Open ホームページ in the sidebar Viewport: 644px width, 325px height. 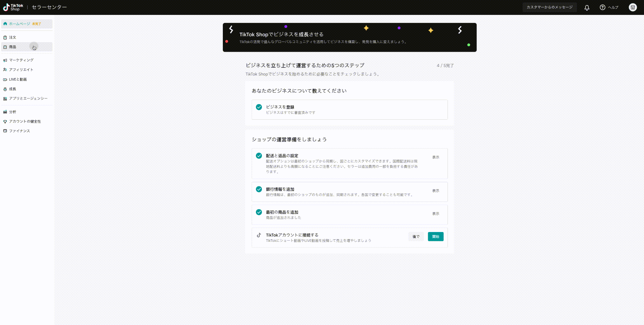tap(27, 24)
